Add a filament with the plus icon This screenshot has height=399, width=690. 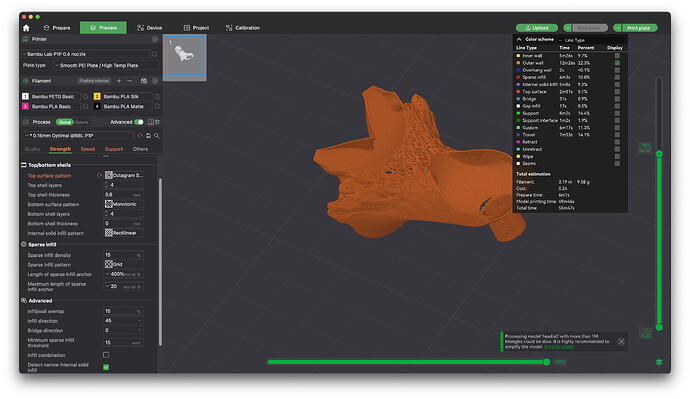tap(119, 81)
